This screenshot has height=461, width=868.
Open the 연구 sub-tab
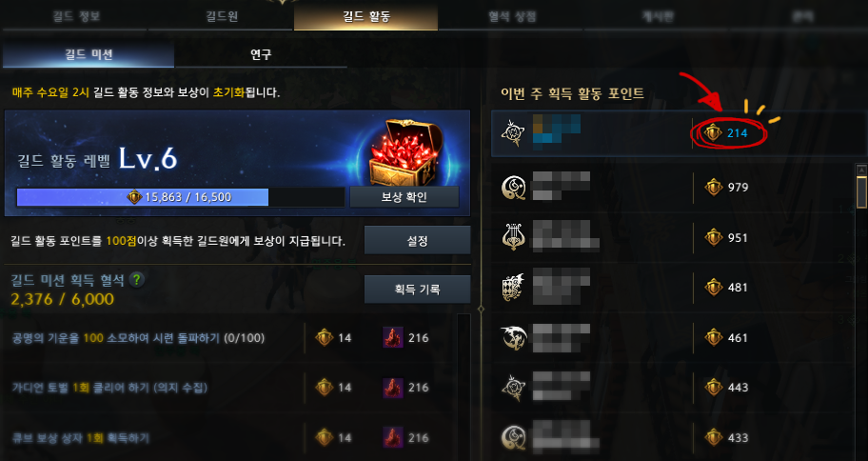click(x=261, y=54)
